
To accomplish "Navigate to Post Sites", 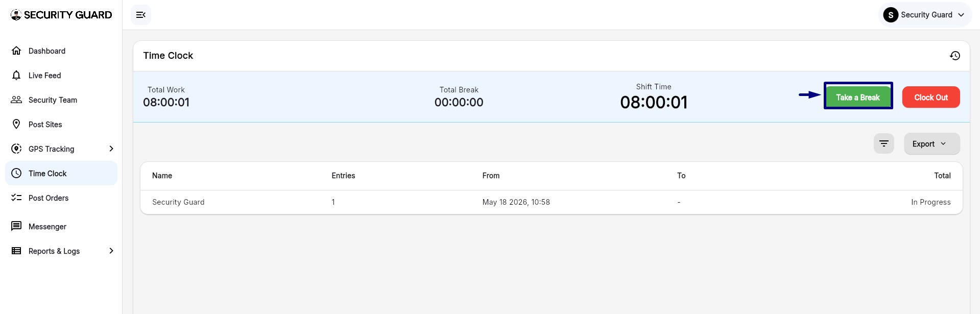I will (61, 124).
